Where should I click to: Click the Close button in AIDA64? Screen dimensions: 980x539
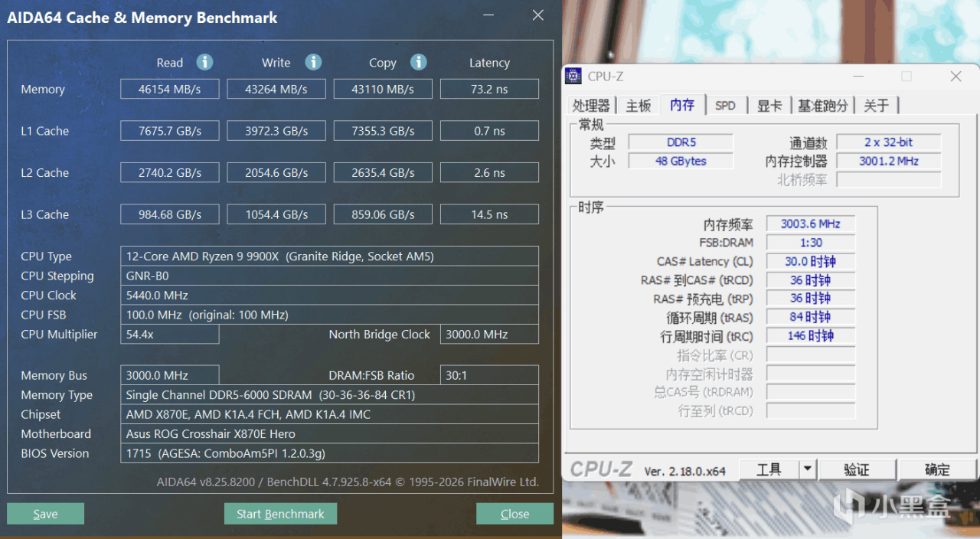514,514
